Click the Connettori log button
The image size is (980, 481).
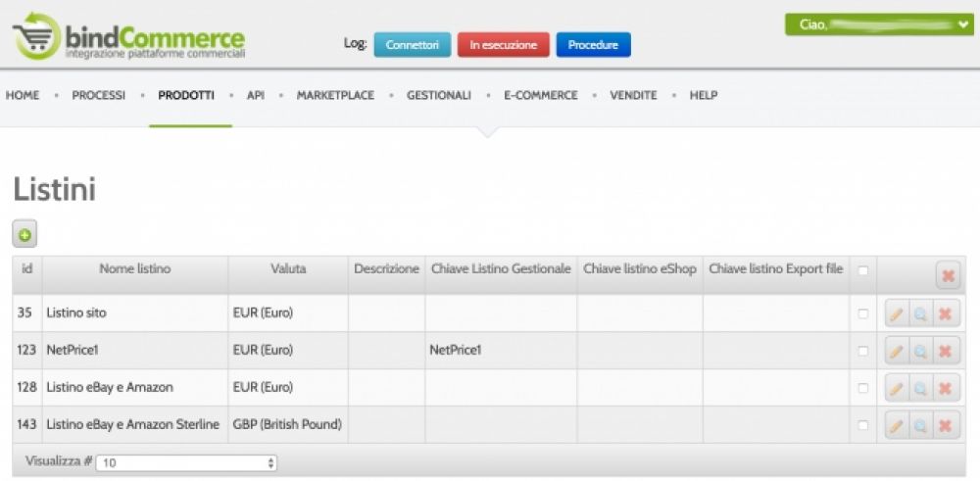412,45
